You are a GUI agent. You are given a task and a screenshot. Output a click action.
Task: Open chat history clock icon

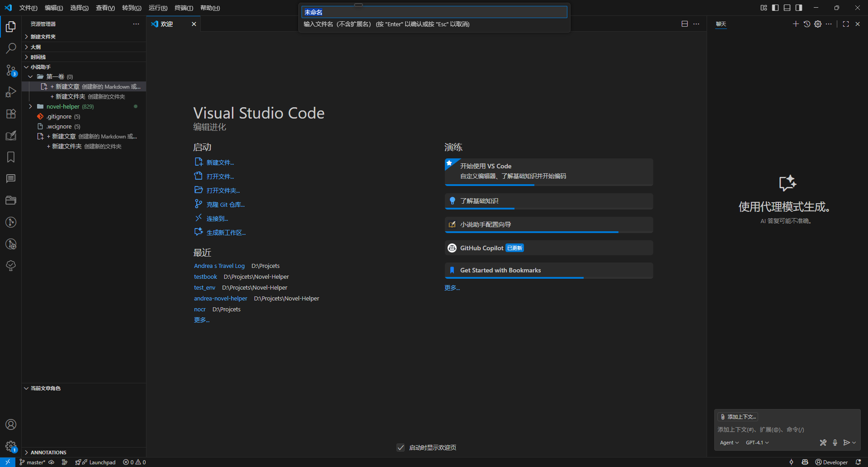coord(807,24)
